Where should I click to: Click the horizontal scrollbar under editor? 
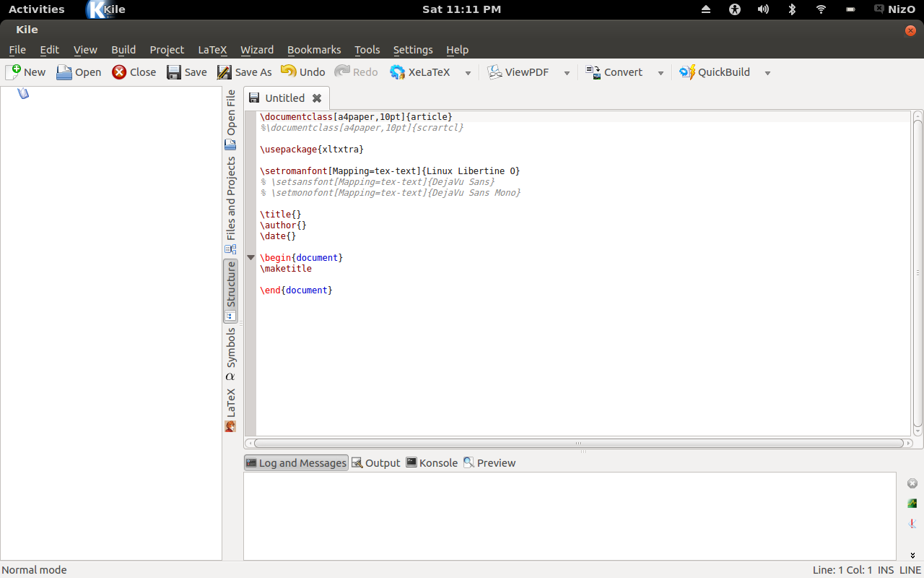[x=578, y=444]
